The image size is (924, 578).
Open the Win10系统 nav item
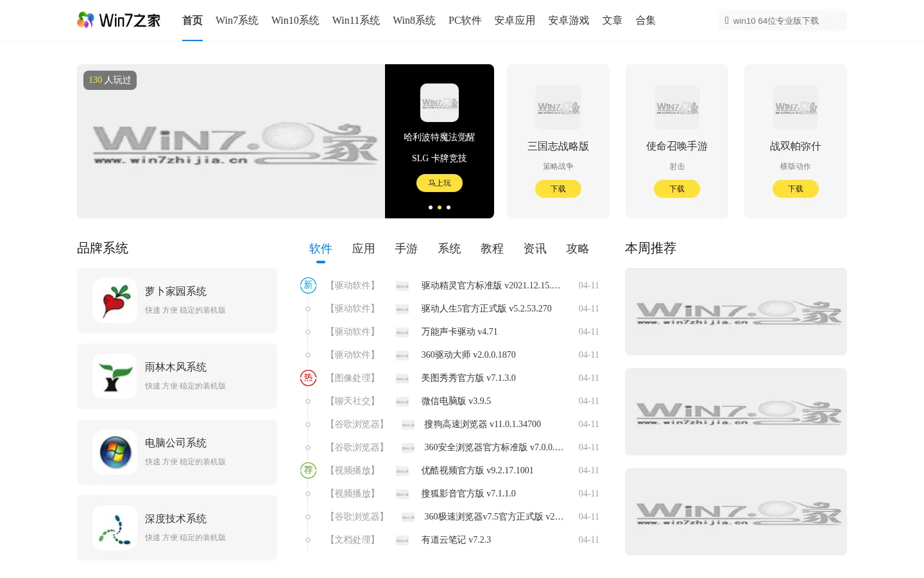pyautogui.click(x=295, y=21)
